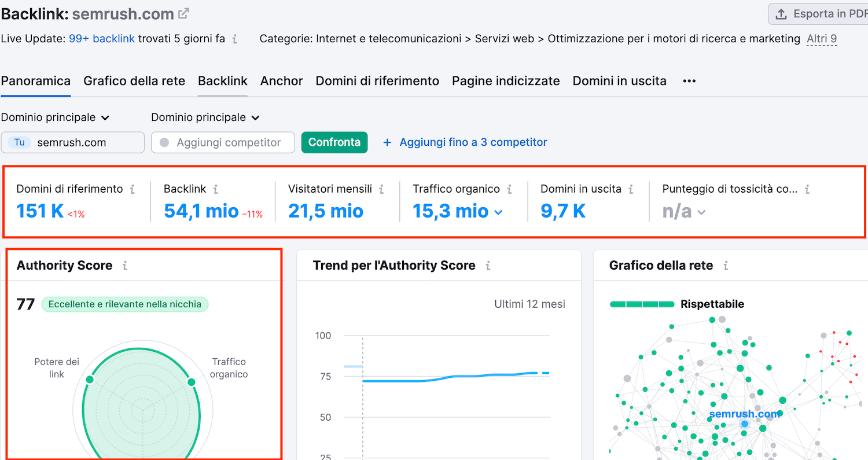This screenshot has width=868, height=460.
Task: Expand second Dominio principale dropdown above competitor field
Action: point(205,117)
